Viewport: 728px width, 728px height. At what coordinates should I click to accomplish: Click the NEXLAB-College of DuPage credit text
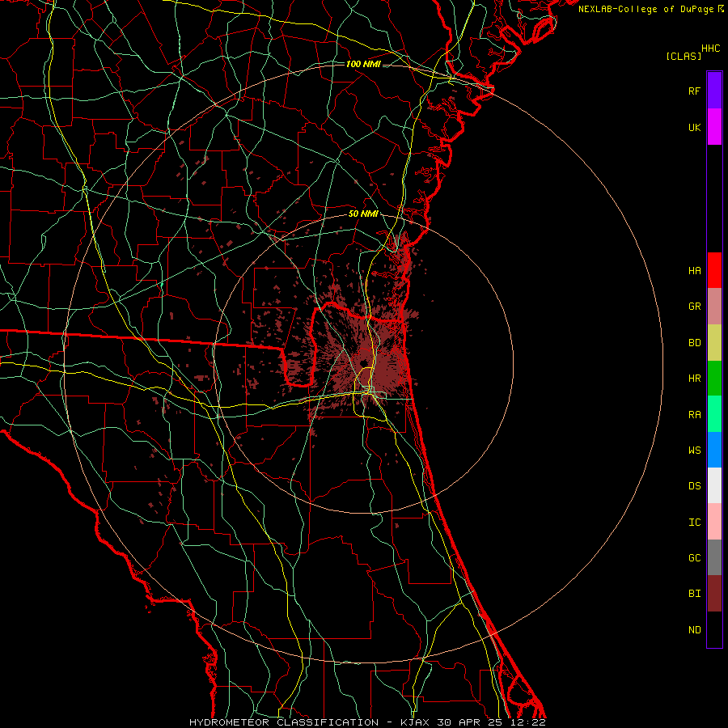coord(646,9)
